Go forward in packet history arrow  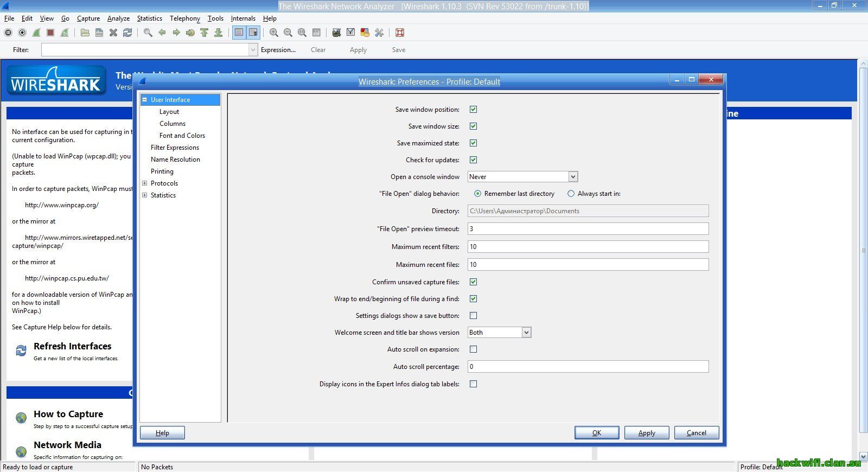(x=176, y=33)
